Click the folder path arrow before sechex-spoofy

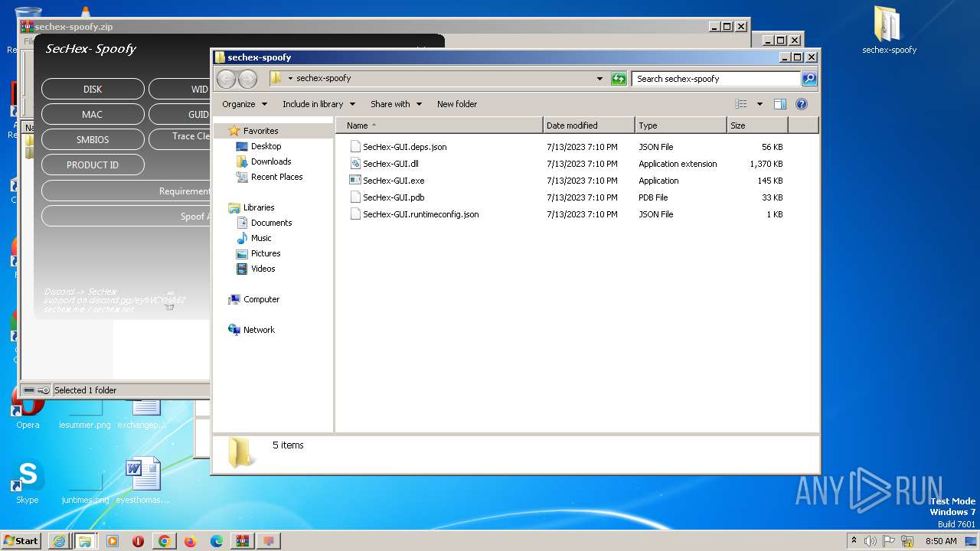pos(290,79)
